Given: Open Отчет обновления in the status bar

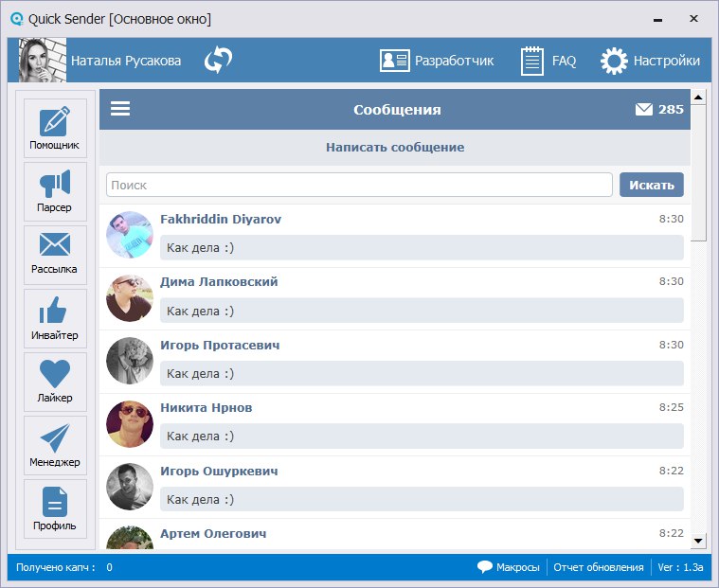Looking at the screenshot, I should [x=599, y=567].
